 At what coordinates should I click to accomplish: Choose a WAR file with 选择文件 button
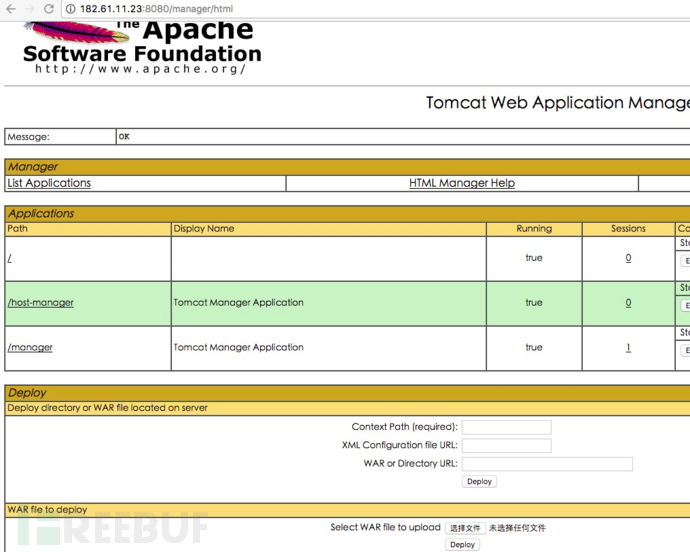465,528
